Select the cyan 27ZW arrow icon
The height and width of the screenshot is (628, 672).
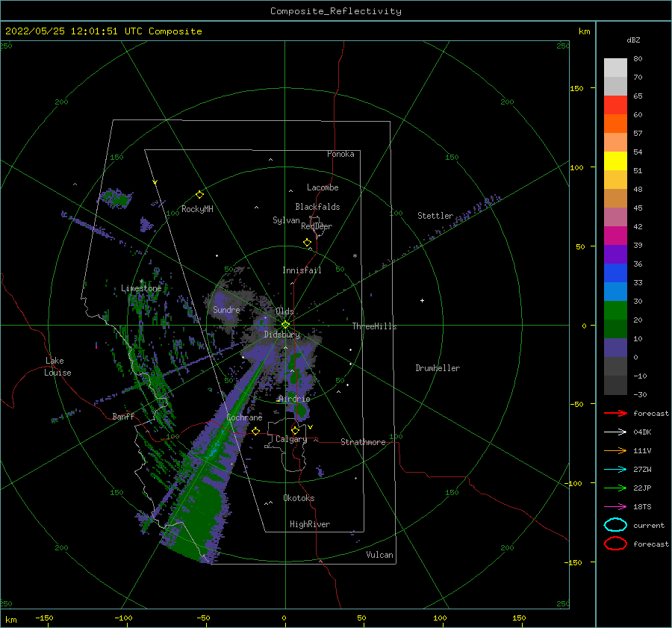tap(615, 470)
